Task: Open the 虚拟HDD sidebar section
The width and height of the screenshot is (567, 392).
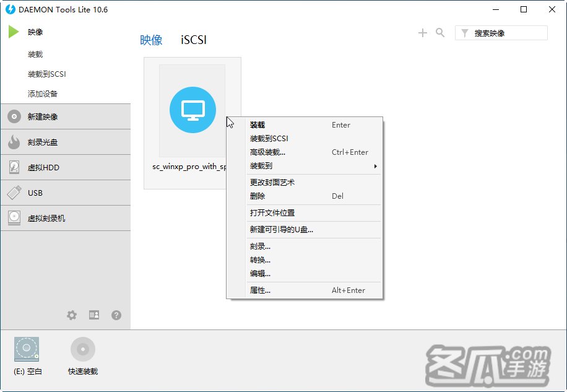Action: (x=66, y=167)
